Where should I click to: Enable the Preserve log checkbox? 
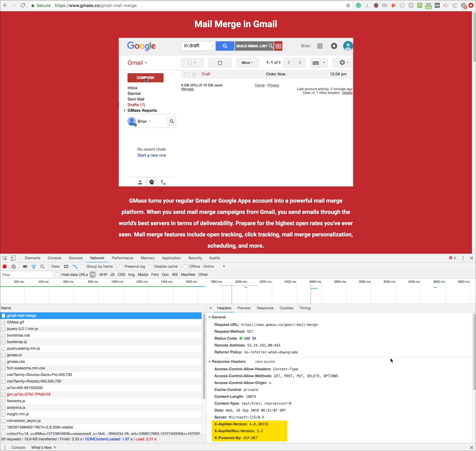coord(121,266)
